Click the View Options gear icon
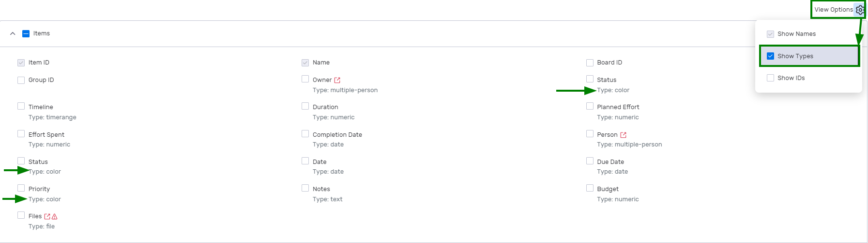Image resolution: width=868 pixels, height=243 pixels. (859, 10)
